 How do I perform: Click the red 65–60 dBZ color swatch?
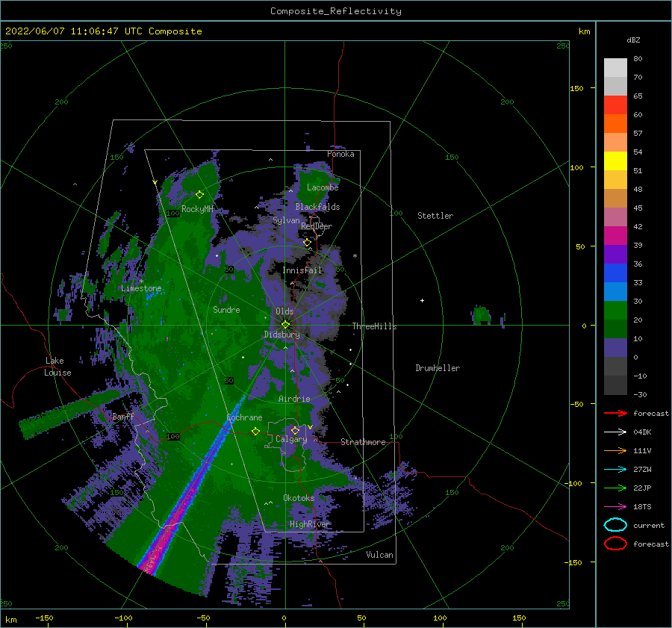coord(615,105)
